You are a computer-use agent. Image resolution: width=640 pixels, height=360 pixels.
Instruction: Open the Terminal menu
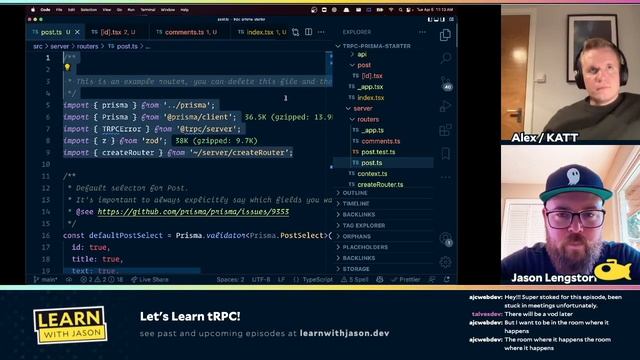(x=148, y=9)
